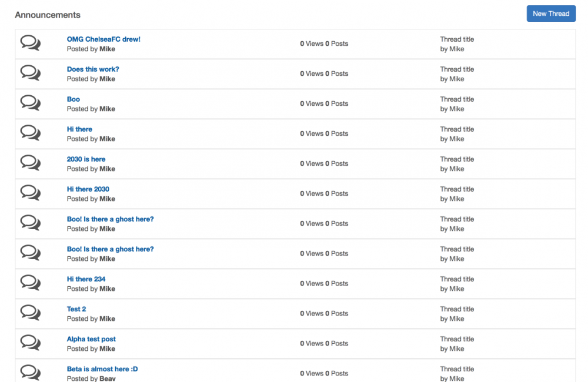This screenshot has width=588, height=382.
Task: Click chat bubbles icon beside 'OMG ChelseaFC drew!'
Action: click(x=31, y=43)
